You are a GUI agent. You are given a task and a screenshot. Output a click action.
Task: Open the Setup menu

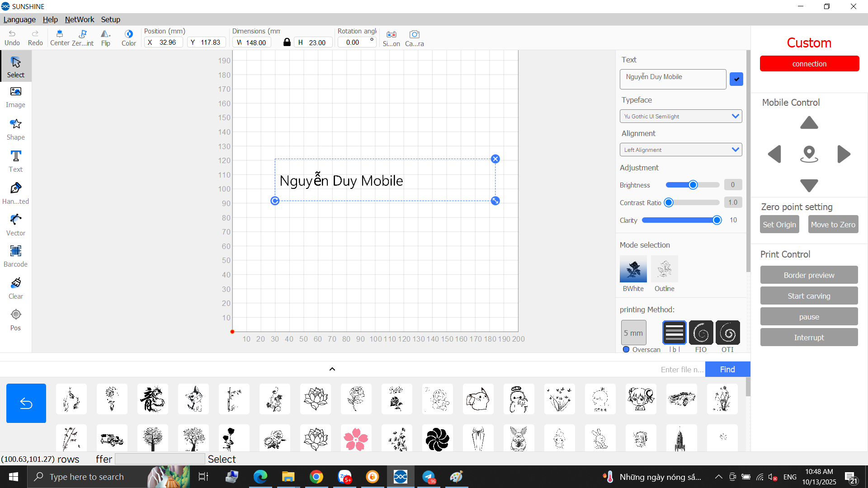pos(110,19)
